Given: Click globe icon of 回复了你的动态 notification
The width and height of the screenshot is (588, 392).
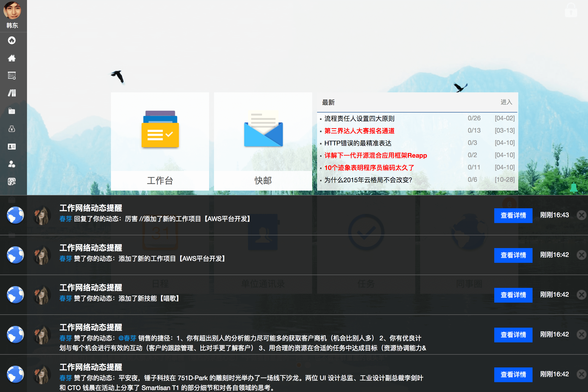Looking at the screenshot, I should (x=15, y=215).
